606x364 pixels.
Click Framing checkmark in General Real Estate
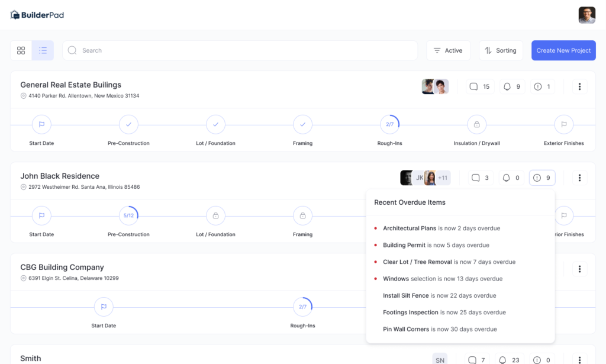click(302, 124)
